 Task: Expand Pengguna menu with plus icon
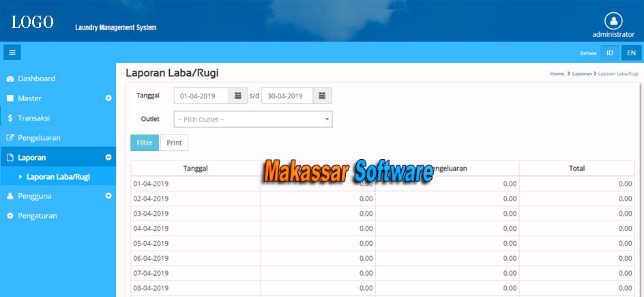click(x=108, y=196)
